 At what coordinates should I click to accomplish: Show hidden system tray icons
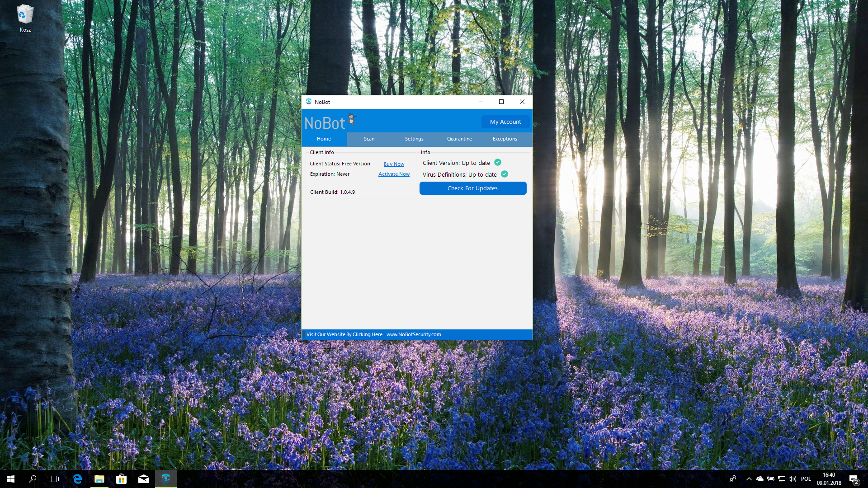coord(749,479)
